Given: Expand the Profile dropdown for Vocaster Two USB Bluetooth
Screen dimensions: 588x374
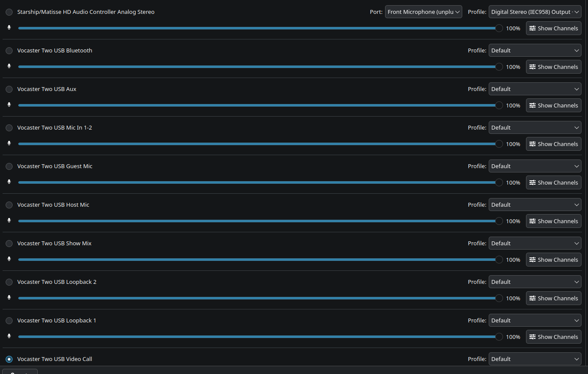Looking at the screenshot, I should point(535,50).
